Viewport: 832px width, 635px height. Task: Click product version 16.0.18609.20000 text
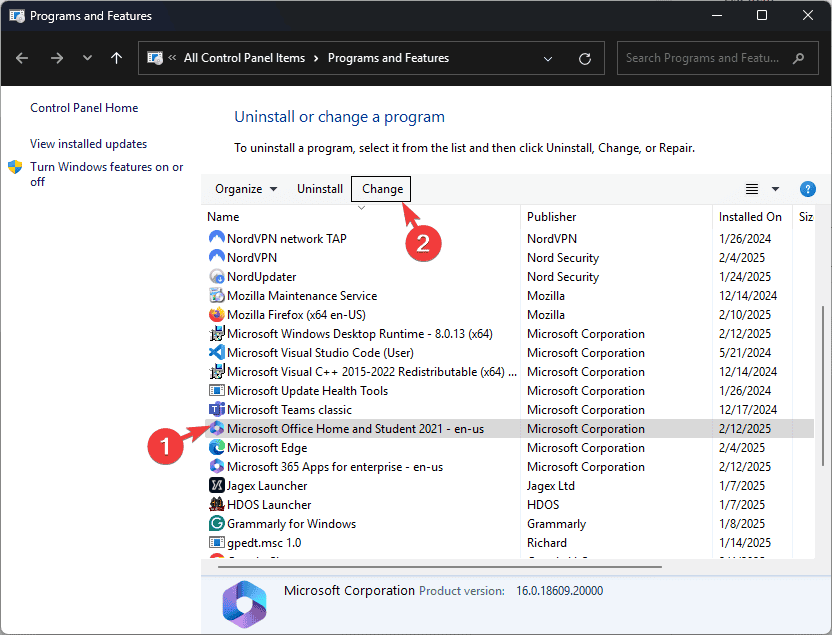click(x=559, y=591)
